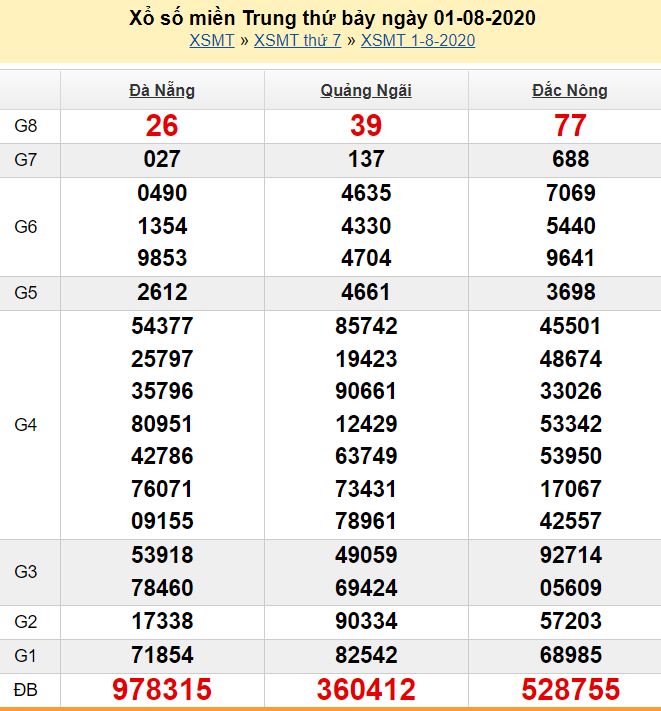The width and height of the screenshot is (661, 711).
Task: Click Đà Nẵng G1 number 71854
Action: click(162, 655)
